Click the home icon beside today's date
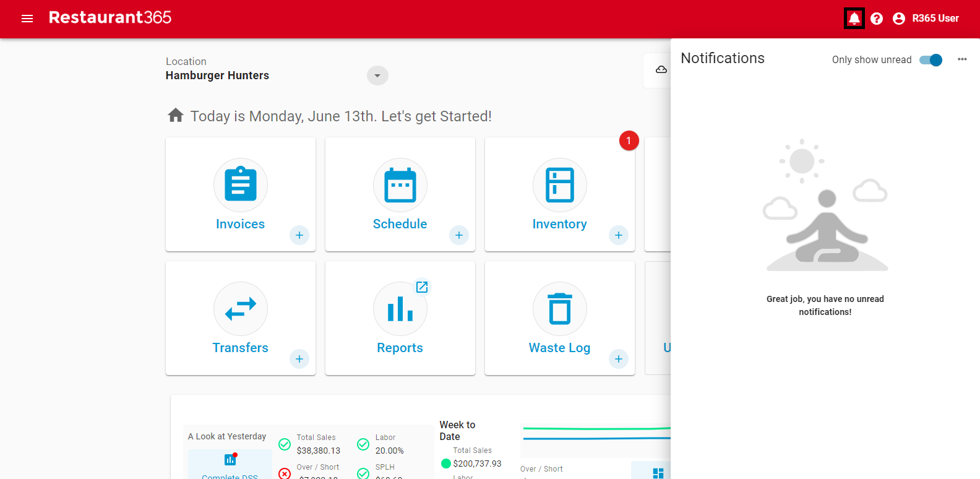Viewport: 980px width, 479px height. pyautogui.click(x=176, y=116)
